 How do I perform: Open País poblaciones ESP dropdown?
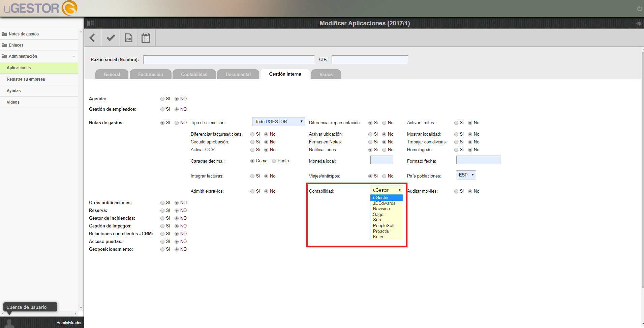[x=466, y=175]
